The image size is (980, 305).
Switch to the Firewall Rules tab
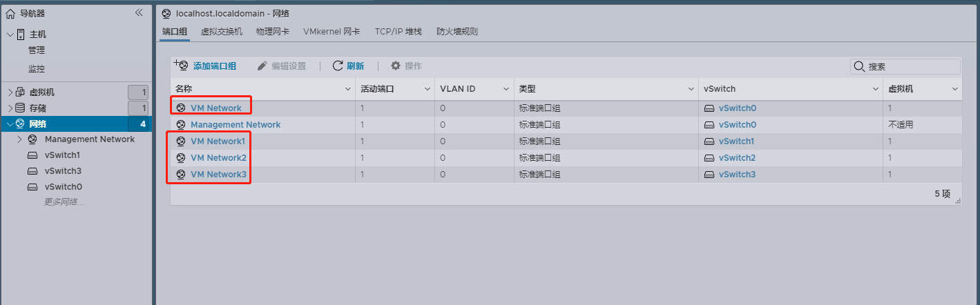(457, 32)
